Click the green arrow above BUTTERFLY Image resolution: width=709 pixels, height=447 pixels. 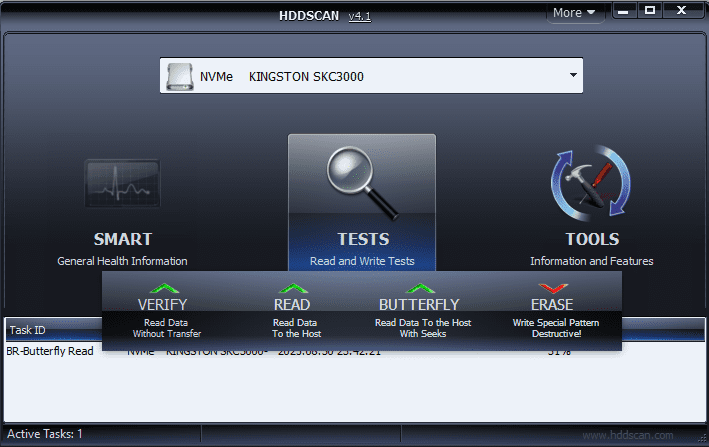421,288
